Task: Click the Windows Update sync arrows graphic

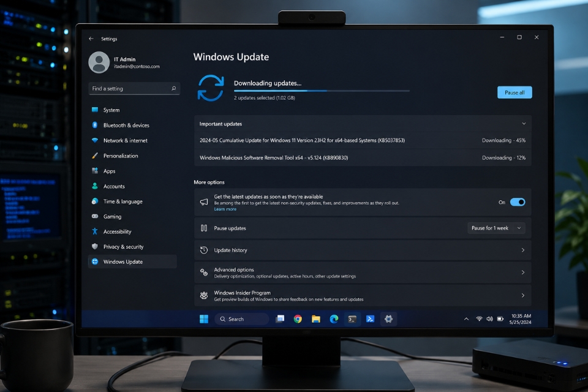Action: (211, 88)
